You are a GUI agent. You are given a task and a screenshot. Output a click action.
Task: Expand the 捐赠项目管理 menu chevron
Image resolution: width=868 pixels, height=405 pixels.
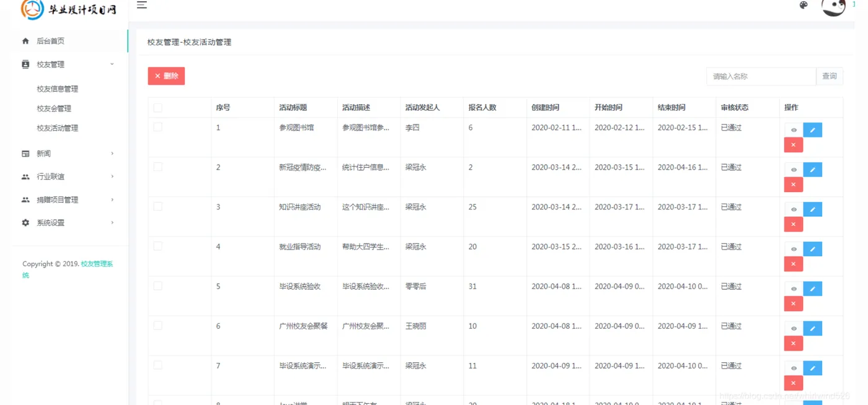click(x=112, y=200)
